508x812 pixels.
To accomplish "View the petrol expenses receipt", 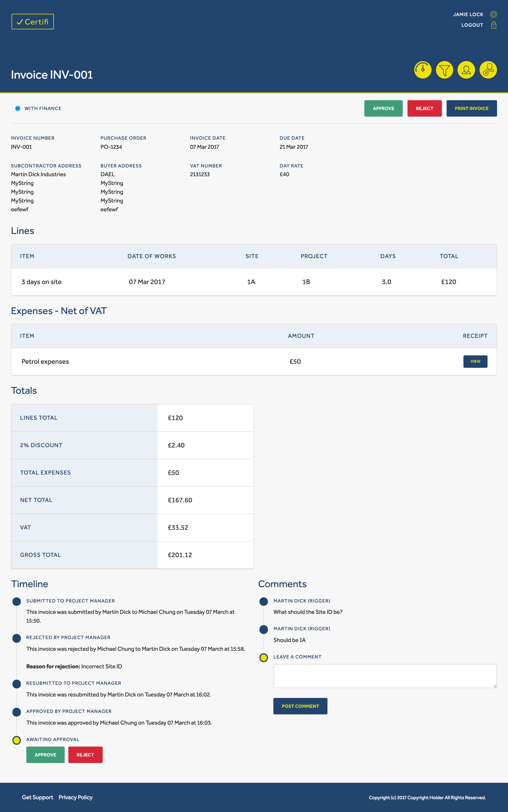I will point(475,361).
